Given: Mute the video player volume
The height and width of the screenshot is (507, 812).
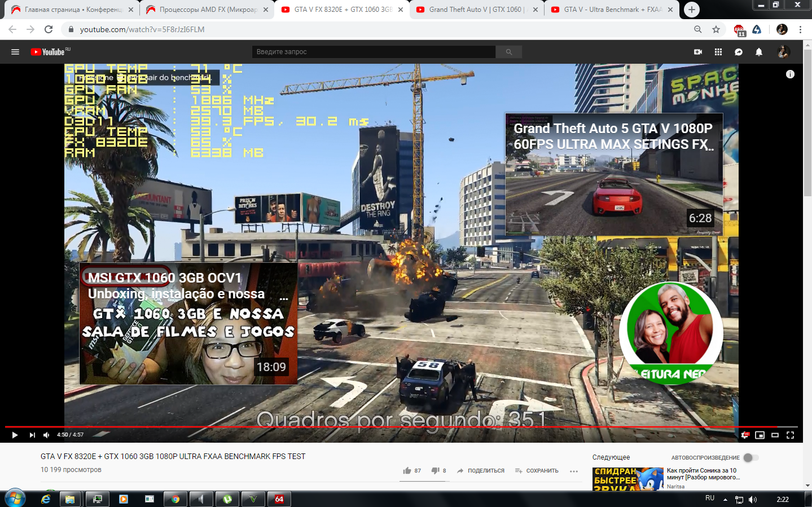Looking at the screenshot, I should click(47, 435).
